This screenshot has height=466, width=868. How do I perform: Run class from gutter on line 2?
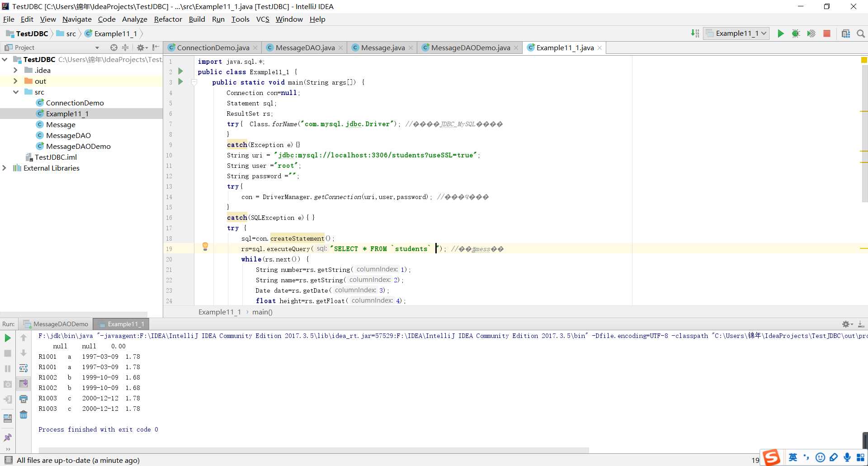point(181,71)
